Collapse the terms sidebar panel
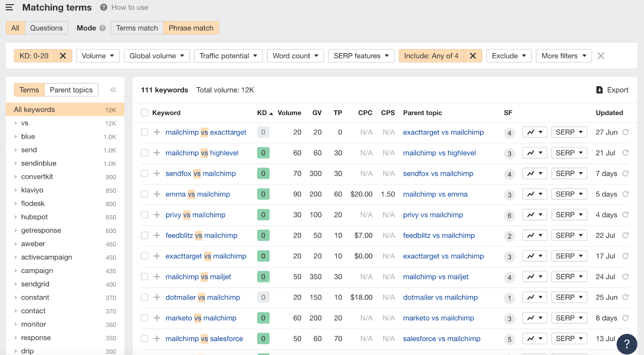Viewport: 644px width, 355px height. 113,90
